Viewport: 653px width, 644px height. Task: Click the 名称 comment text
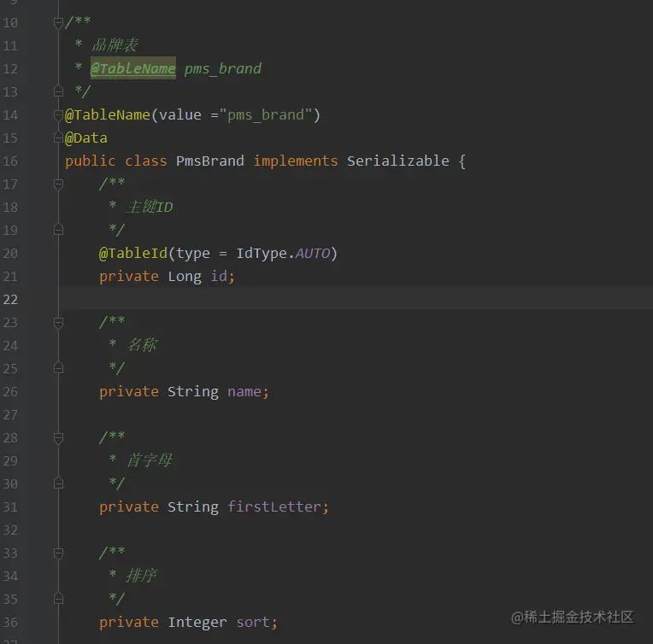tap(142, 345)
